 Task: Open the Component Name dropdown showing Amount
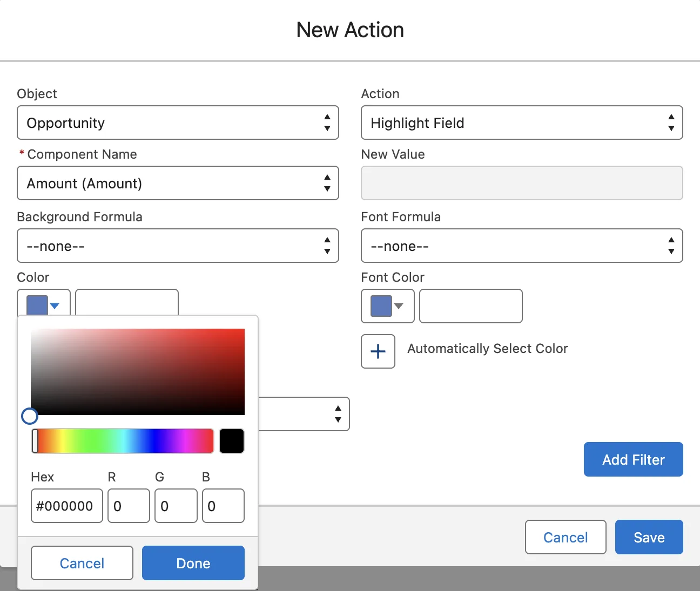point(178,183)
